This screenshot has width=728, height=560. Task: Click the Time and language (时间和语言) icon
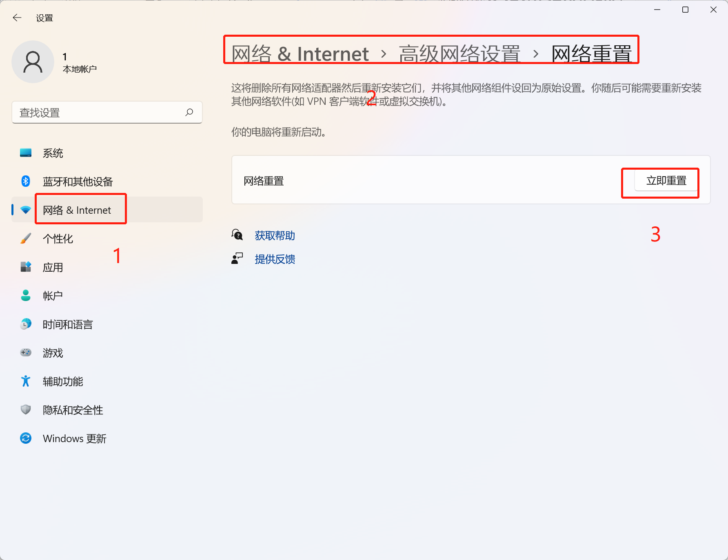26,324
